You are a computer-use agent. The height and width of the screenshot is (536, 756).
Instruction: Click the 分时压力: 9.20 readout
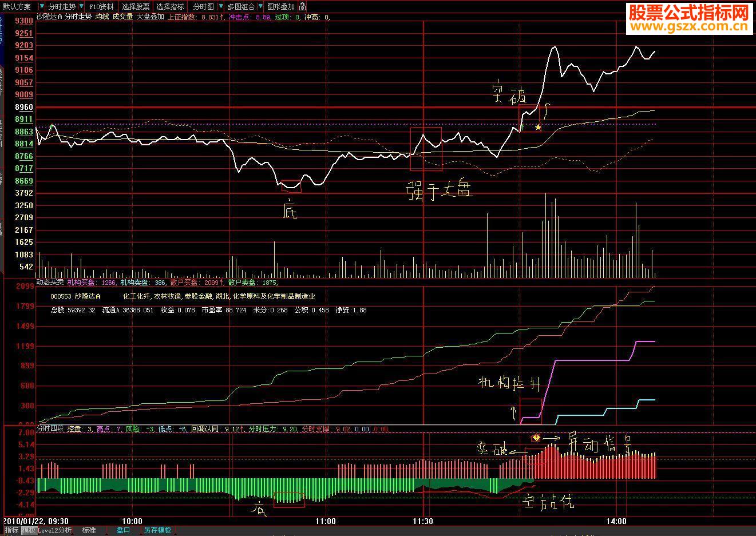273,429
